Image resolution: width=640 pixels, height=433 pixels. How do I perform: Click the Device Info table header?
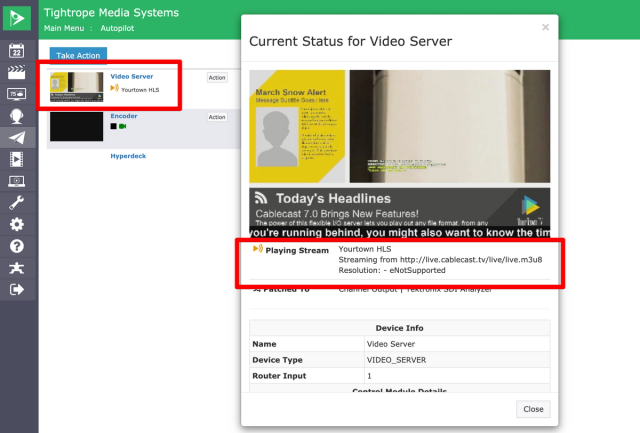pyautogui.click(x=400, y=328)
